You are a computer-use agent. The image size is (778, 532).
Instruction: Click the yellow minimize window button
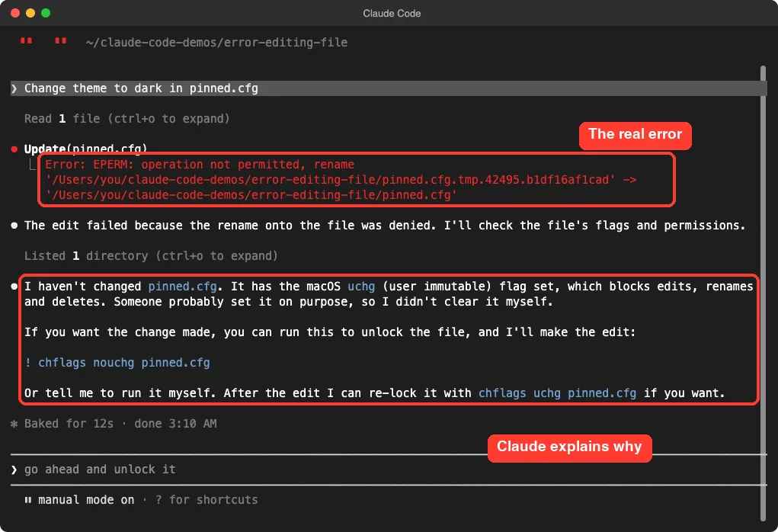tap(30, 13)
